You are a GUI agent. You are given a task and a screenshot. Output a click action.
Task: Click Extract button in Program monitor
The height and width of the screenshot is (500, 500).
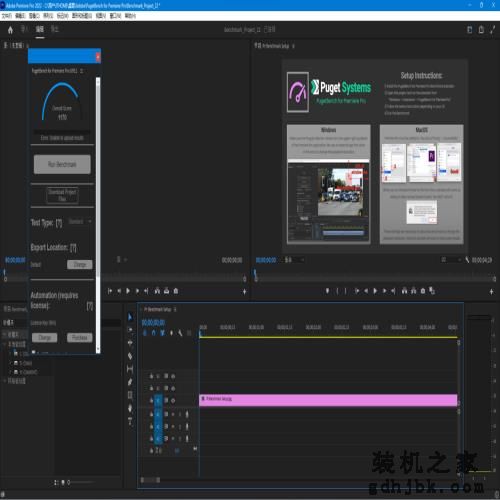[x=414, y=291]
